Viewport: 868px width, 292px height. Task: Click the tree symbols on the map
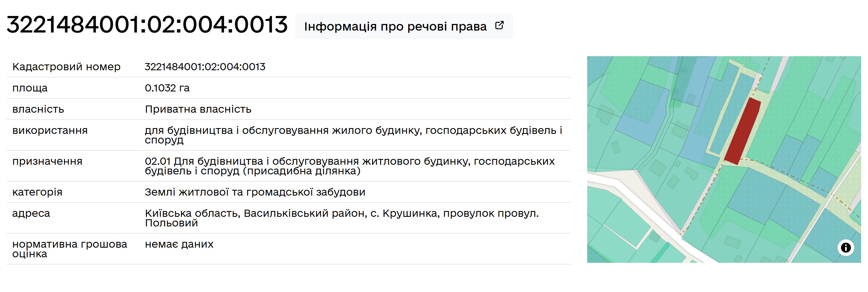click(684, 71)
